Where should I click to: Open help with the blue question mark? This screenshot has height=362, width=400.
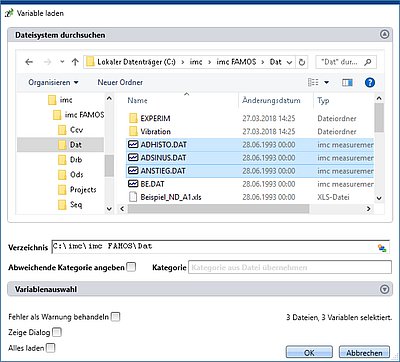pyautogui.click(x=370, y=82)
